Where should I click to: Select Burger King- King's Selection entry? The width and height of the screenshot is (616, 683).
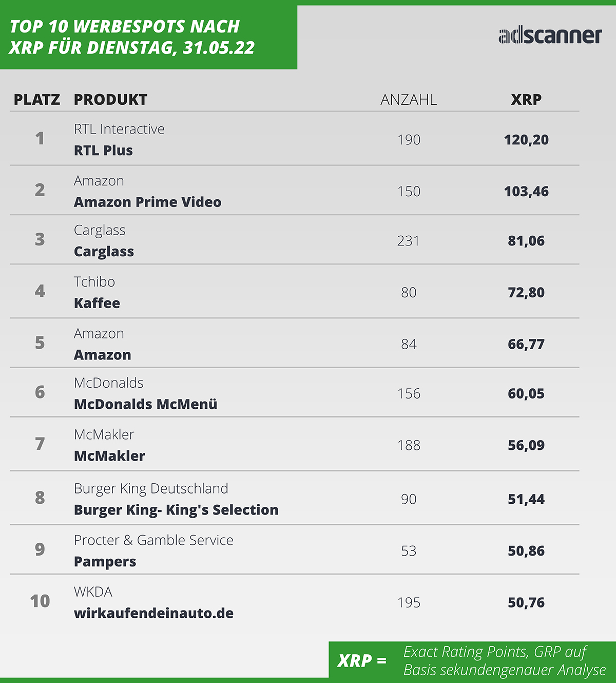[176, 510]
